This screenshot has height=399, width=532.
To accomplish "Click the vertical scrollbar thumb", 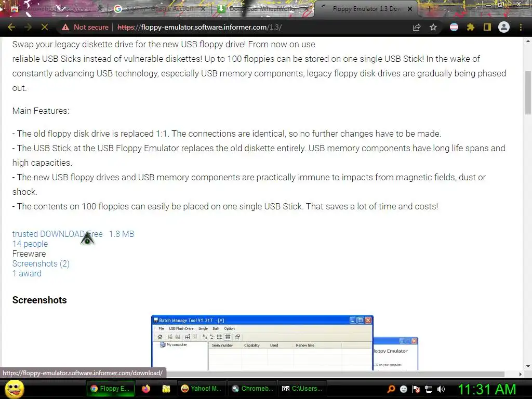I will (x=528, y=94).
